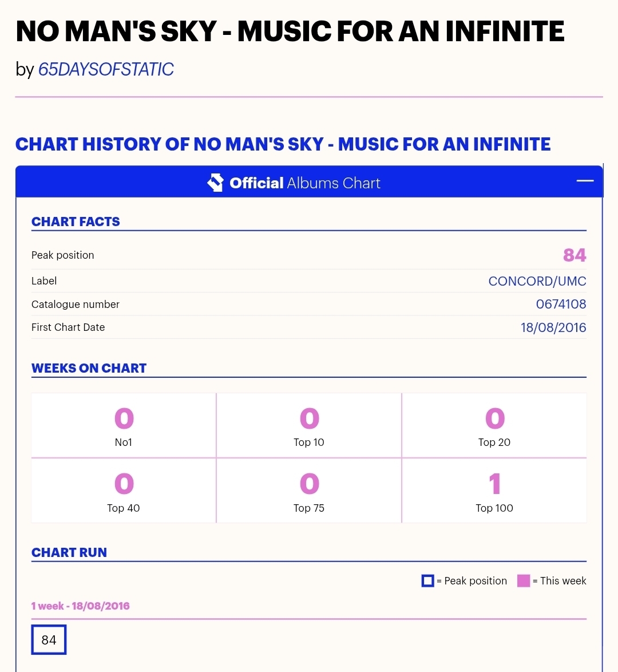The image size is (618, 672).
Task: Collapse the Official Albums Chart panel
Action: tap(585, 181)
